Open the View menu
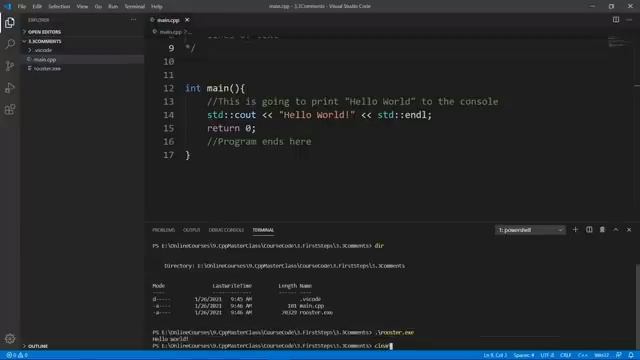Viewport: 640px width, 360px height. pyautogui.click(x=82, y=7)
